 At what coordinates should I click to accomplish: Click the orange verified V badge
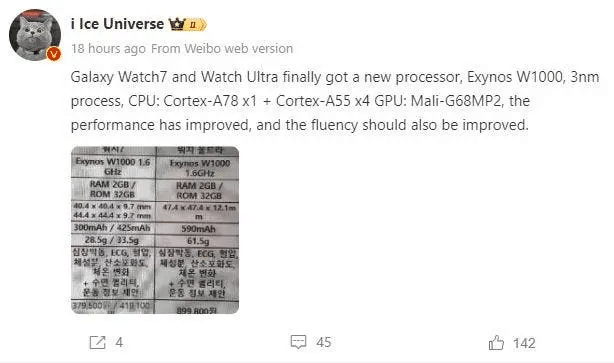coord(54,54)
